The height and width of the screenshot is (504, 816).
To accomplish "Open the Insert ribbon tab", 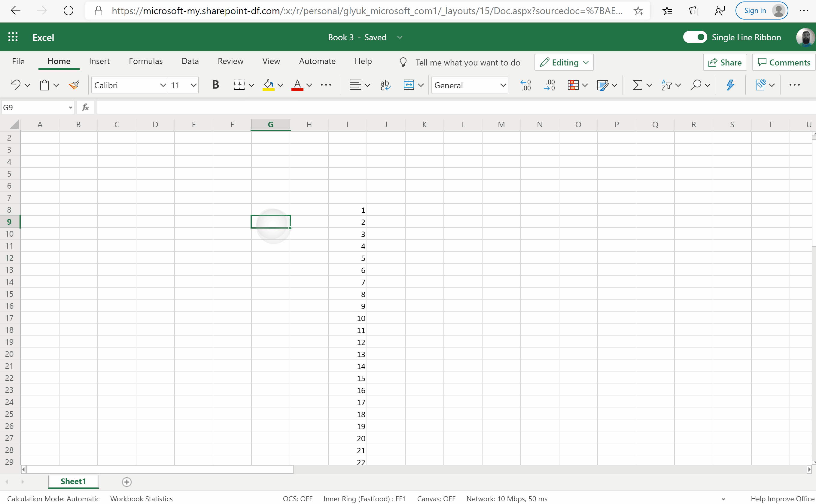I will click(x=99, y=61).
